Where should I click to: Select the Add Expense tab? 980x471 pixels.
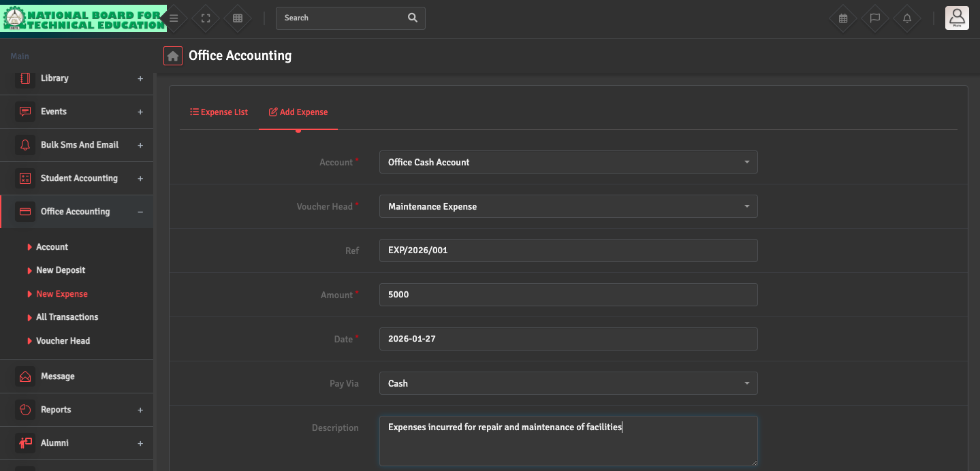(x=298, y=112)
